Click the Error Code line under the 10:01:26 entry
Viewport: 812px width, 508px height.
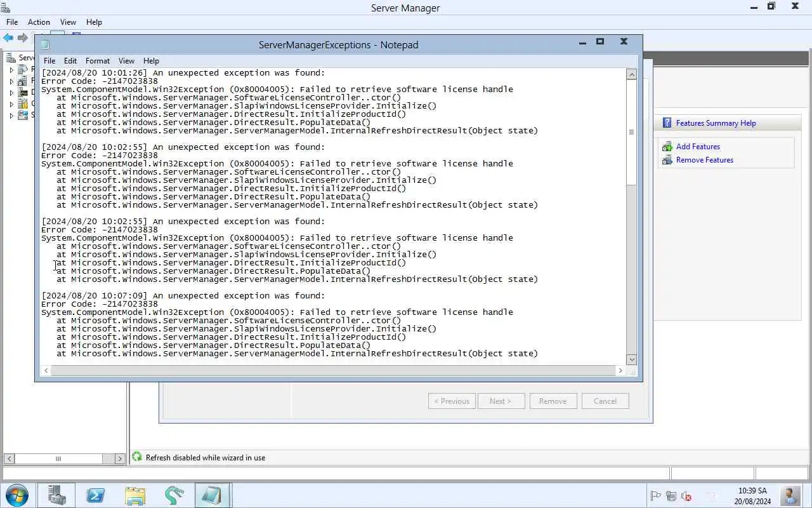[x=100, y=81]
